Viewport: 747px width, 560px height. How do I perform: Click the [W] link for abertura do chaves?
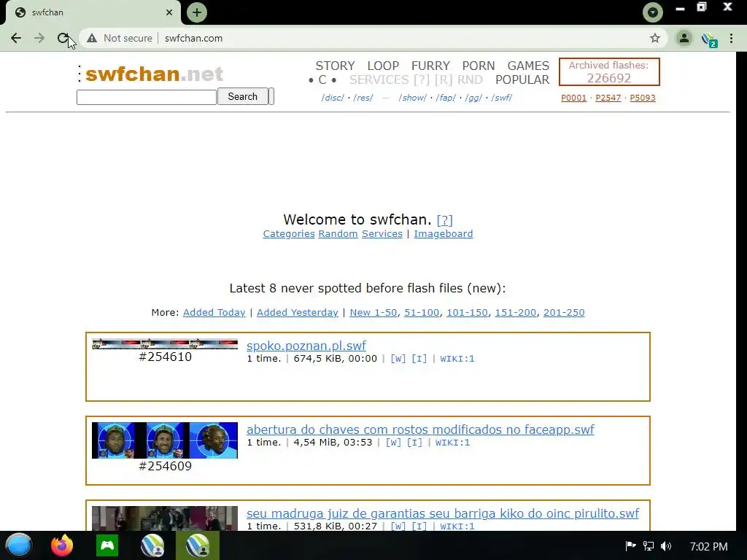point(393,443)
